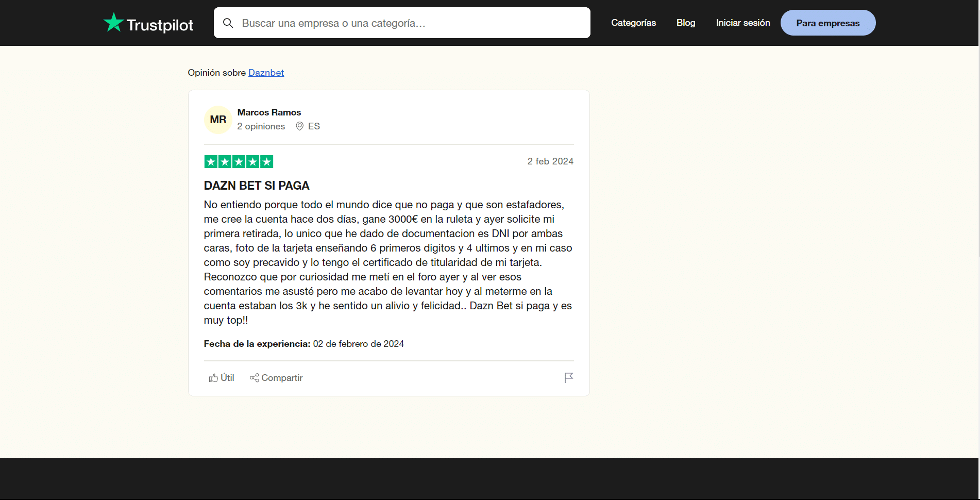Image resolution: width=980 pixels, height=500 pixels.
Task: Open the Categorías menu
Action: click(x=633, y=23)
